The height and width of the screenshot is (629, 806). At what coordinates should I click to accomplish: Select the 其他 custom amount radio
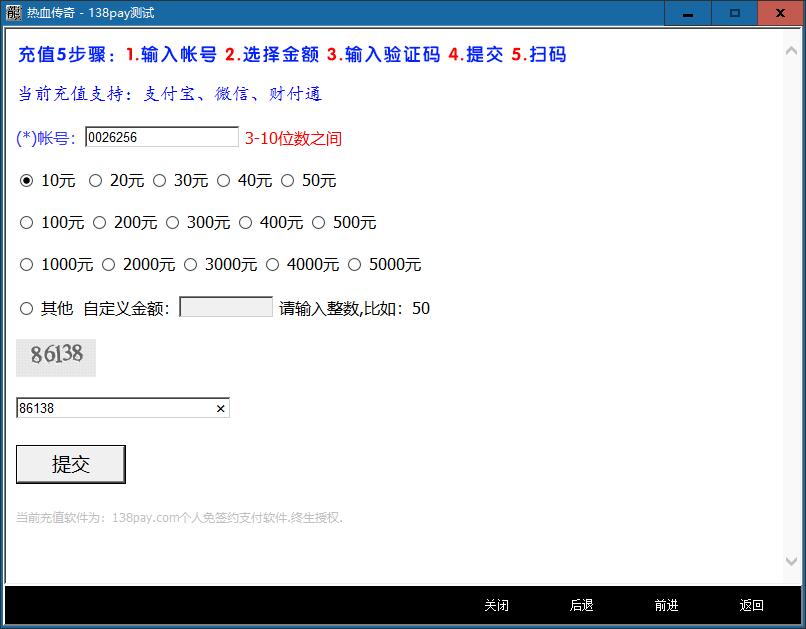point(26,309)
